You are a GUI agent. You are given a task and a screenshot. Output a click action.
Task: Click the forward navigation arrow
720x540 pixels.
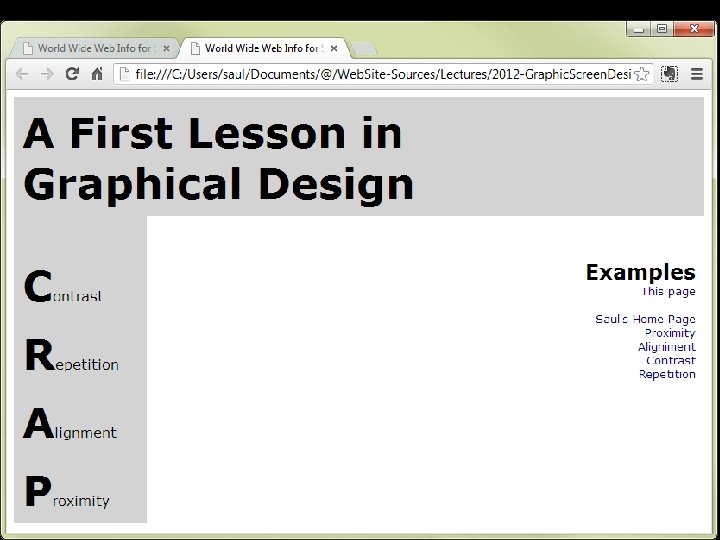click(47, 74)
